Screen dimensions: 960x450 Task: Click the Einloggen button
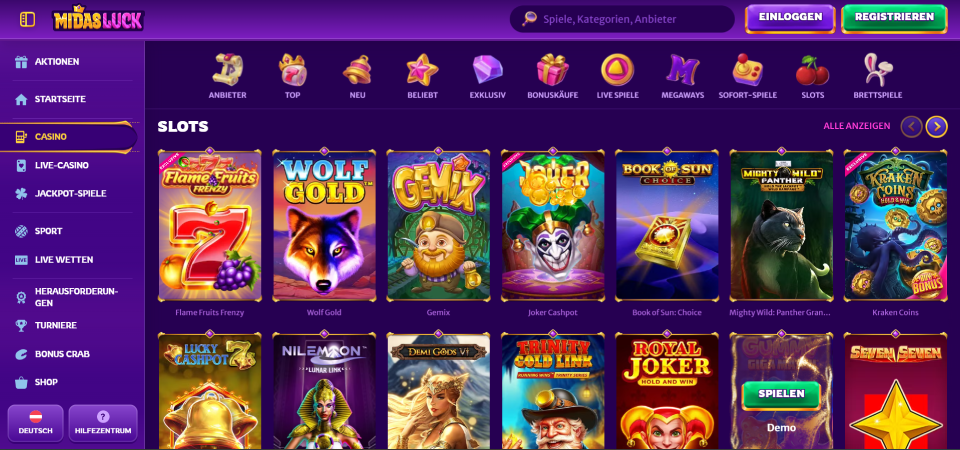point(790,17)
